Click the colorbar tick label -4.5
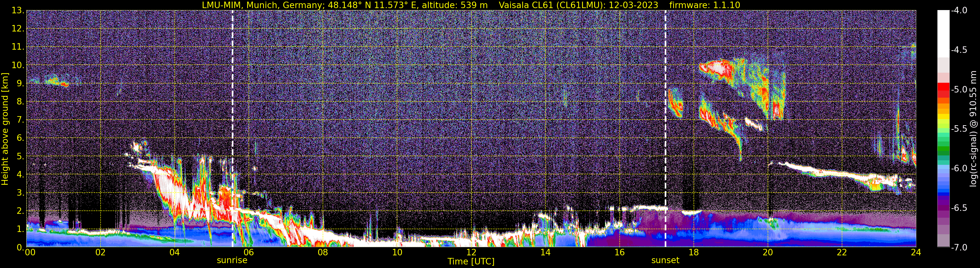Viewport: 980px width, 268px height. click(959, 50)
